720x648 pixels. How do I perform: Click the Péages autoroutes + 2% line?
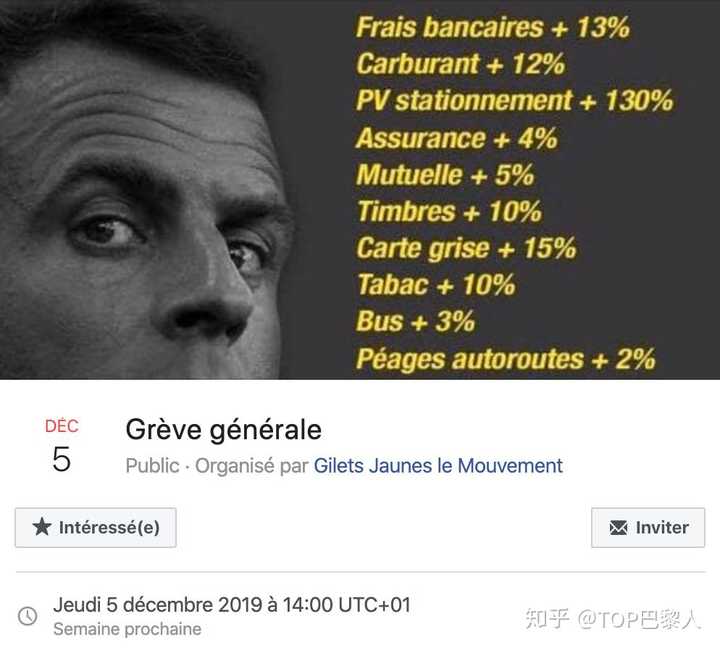click(505, 358)
